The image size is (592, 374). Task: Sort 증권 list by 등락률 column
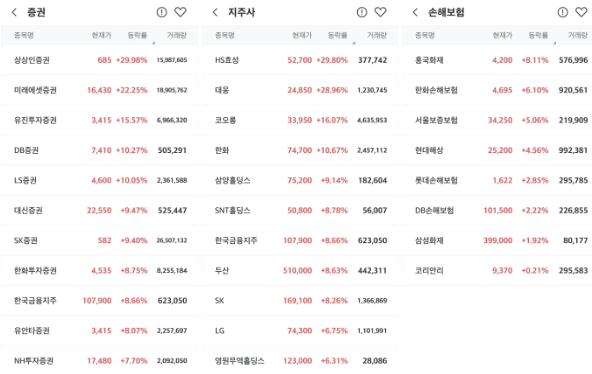click(137, 35)
